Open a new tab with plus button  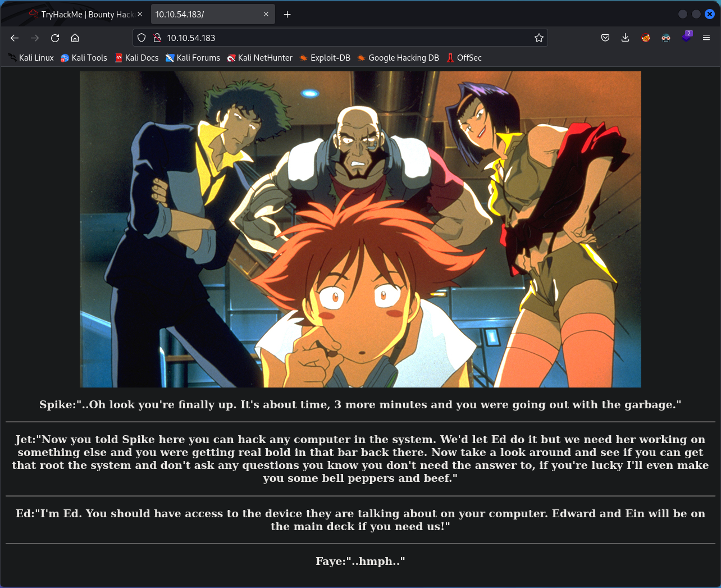(x=287, y=14)
